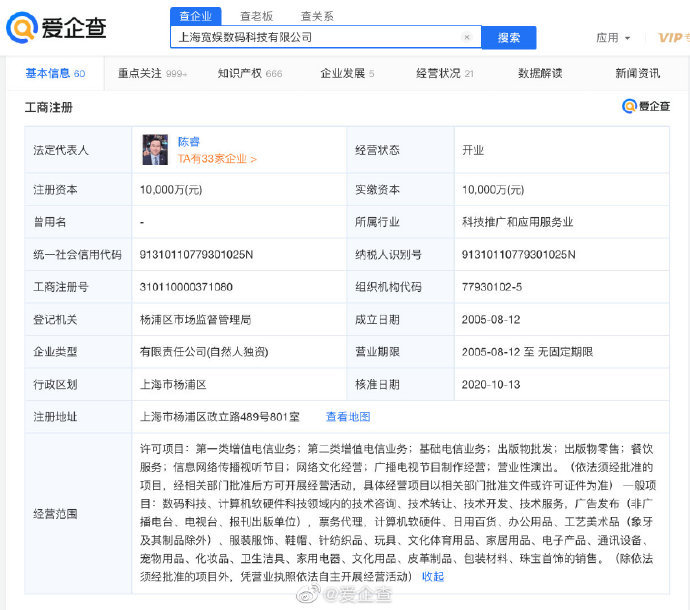The height and width of the screenshot is (610, 690).
Task: Open the 重点关注 tab
Action: 152,73
